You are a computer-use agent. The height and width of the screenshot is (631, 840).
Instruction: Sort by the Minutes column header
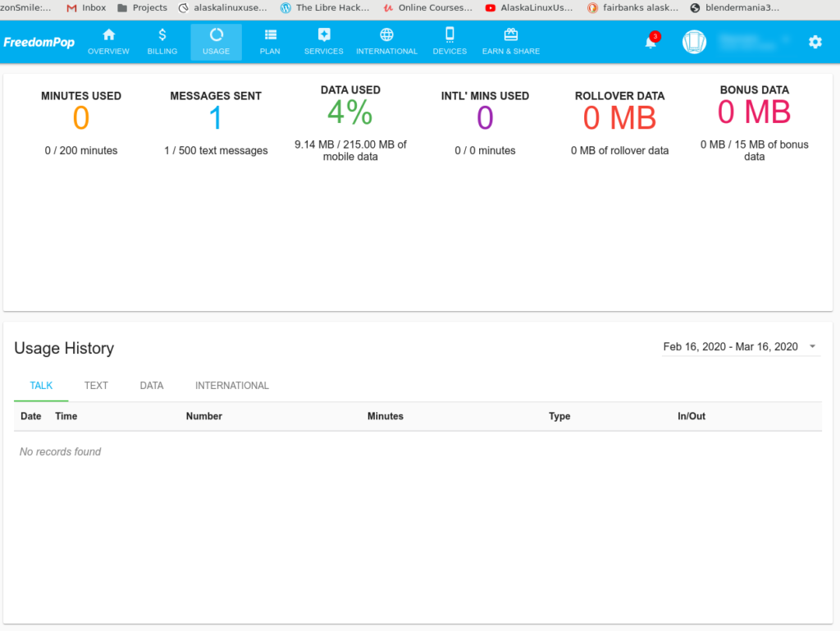(x=386, y=416)
